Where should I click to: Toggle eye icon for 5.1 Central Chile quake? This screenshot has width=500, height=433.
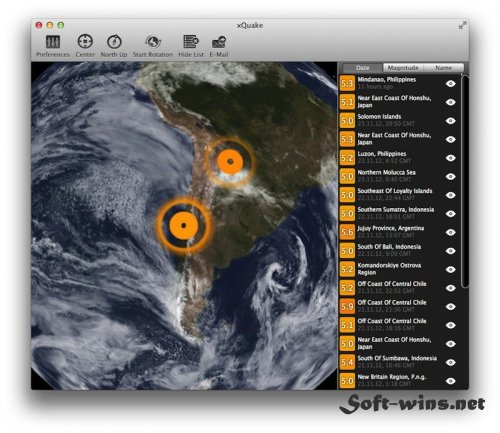(x=451, y=325)
